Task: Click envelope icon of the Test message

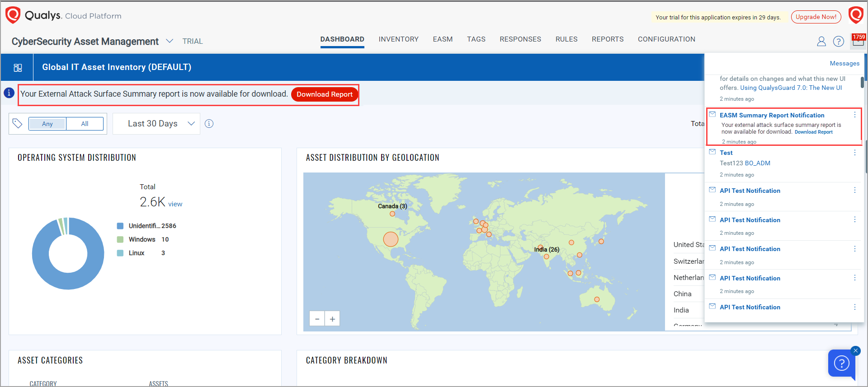Action: coord(712,152)
